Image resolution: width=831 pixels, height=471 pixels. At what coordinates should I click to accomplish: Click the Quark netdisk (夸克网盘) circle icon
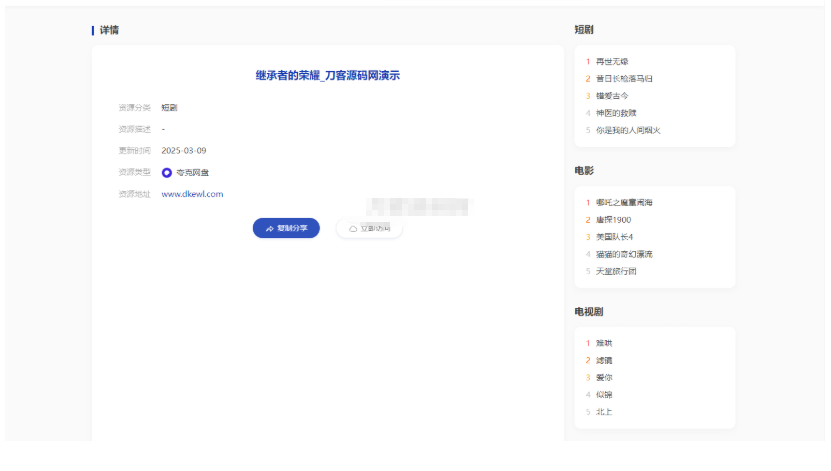click(166, 173)
